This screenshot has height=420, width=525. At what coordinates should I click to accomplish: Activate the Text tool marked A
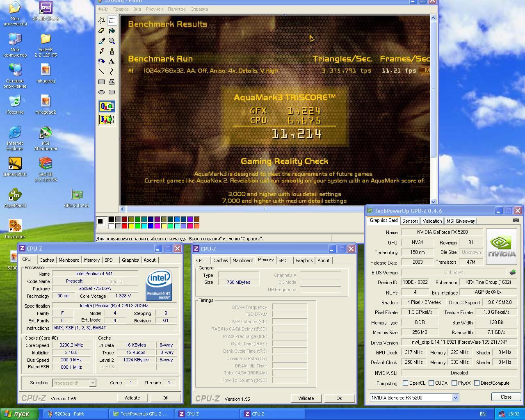coord(112,62)
